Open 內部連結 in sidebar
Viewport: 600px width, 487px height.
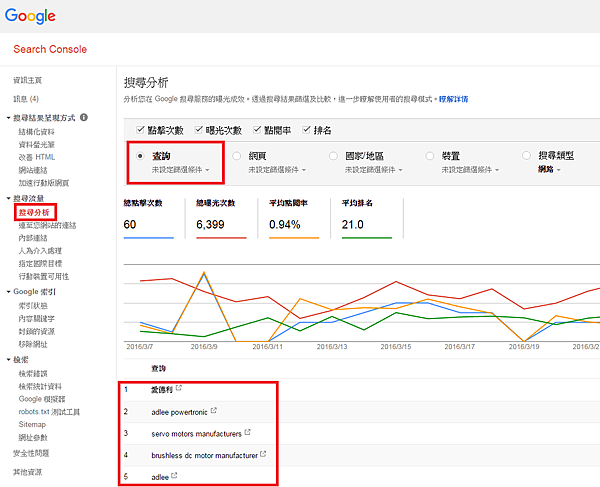(33, 238)
